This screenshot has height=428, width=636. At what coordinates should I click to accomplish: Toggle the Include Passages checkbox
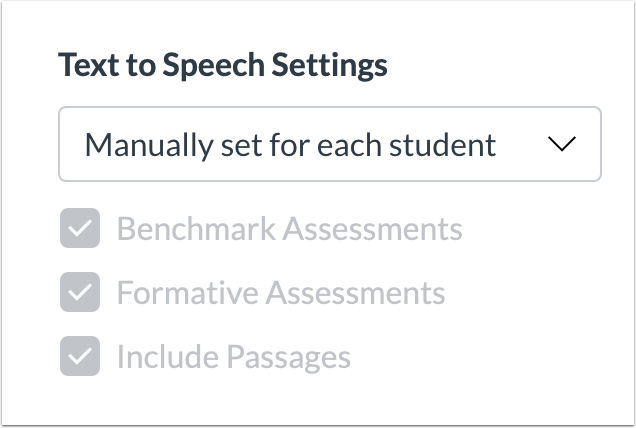point(80,356)
